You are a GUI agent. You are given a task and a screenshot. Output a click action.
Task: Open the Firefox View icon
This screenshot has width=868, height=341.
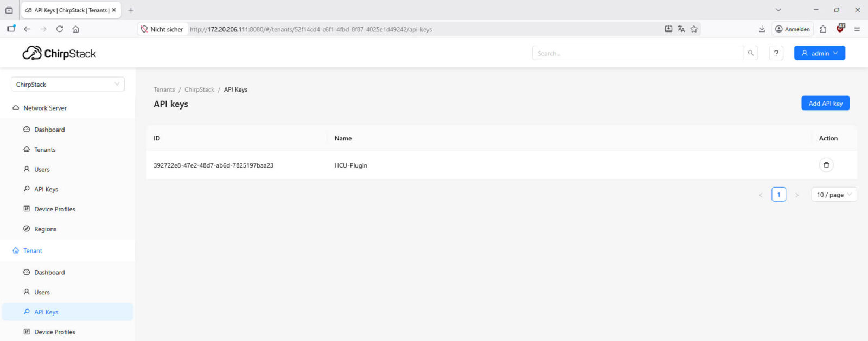click(9, 10)
